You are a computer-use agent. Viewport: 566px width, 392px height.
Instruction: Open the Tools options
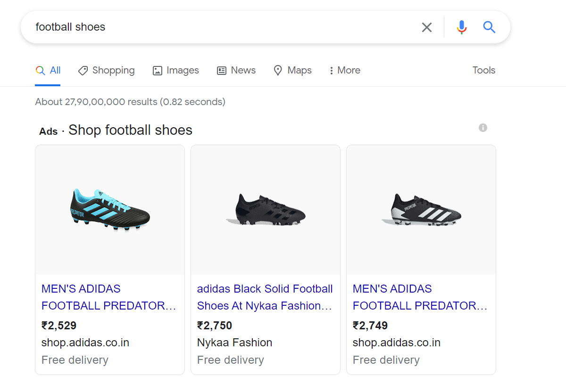484,71
